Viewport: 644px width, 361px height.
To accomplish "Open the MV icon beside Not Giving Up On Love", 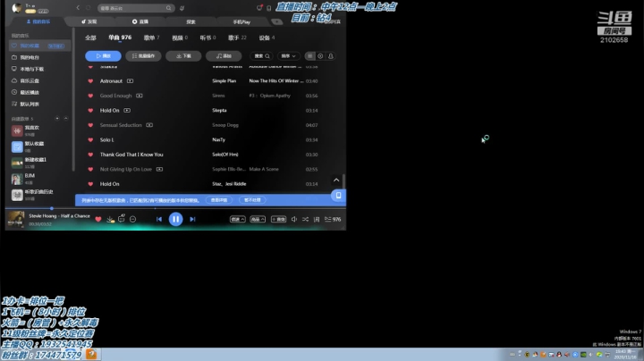I will [x=159, y=169].
